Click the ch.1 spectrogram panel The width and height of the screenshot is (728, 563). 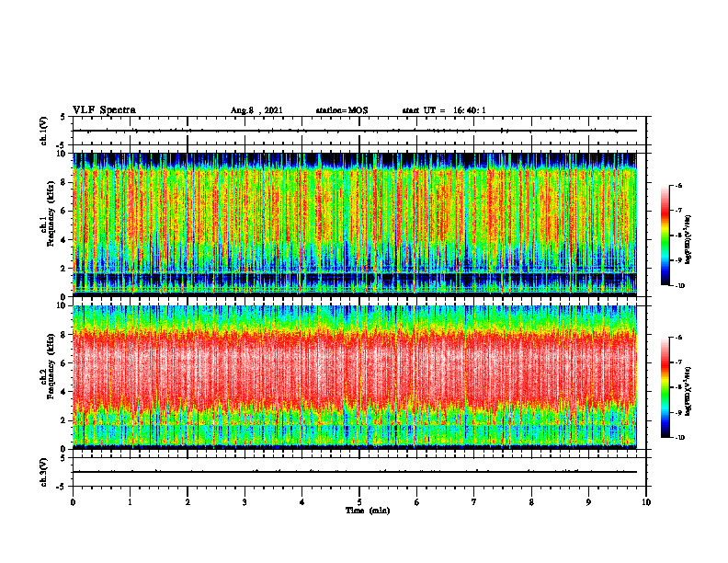click(x=355, y=224)
